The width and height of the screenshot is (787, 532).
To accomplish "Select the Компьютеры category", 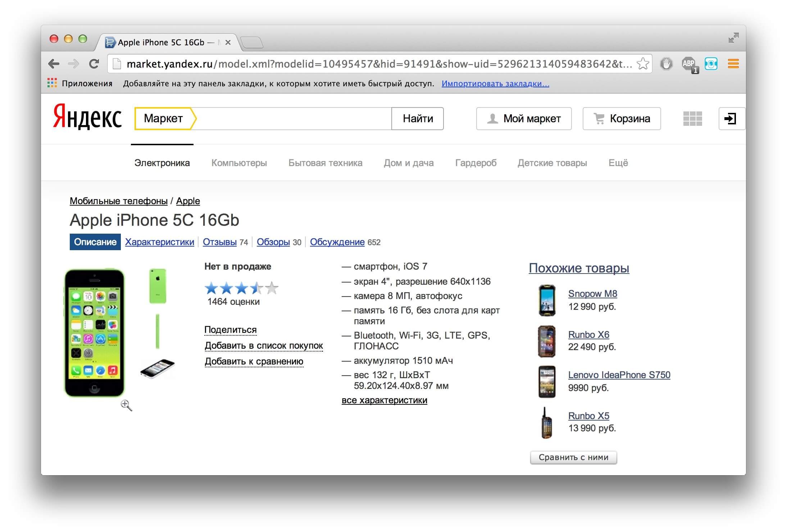I will coord(239,163).
